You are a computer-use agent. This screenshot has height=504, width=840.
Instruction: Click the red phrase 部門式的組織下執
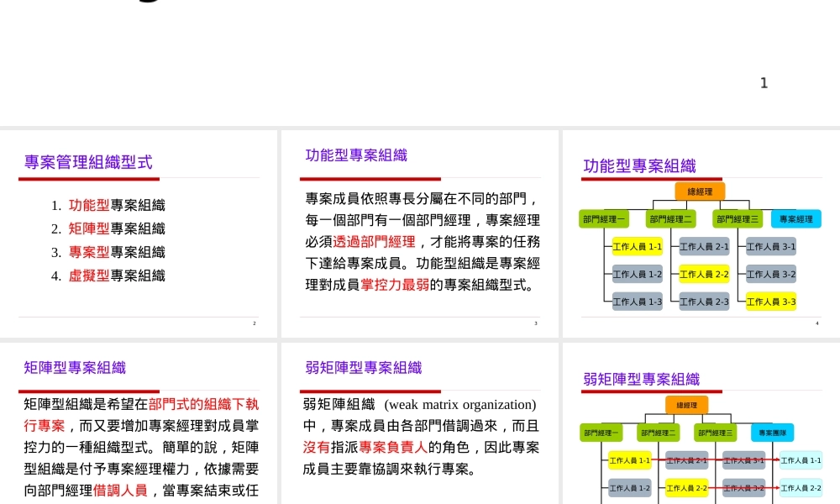click(x=203, y=404)
